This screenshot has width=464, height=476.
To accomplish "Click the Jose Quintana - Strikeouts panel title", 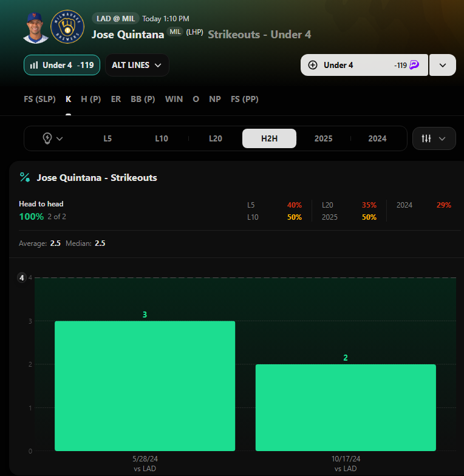I will pyautogui.click(x=97, y=177).
